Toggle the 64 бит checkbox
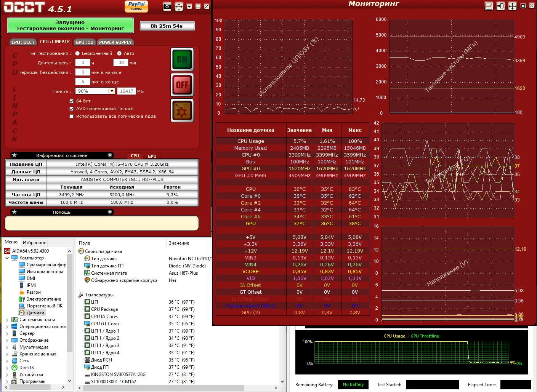The width and height of the screenshot is (537, 392). click(71, 101)
